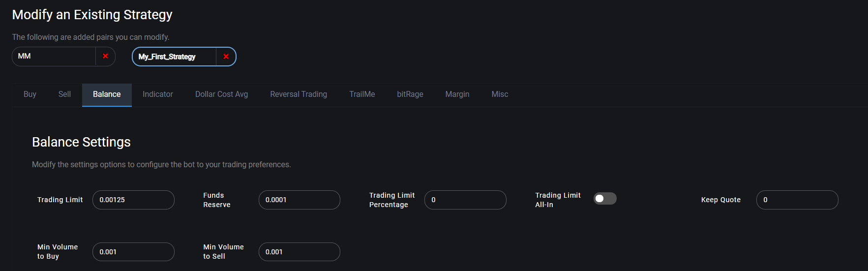Focus the Funds Reserve input field
The image size is (868, 271).
click(x=299, y=200)
